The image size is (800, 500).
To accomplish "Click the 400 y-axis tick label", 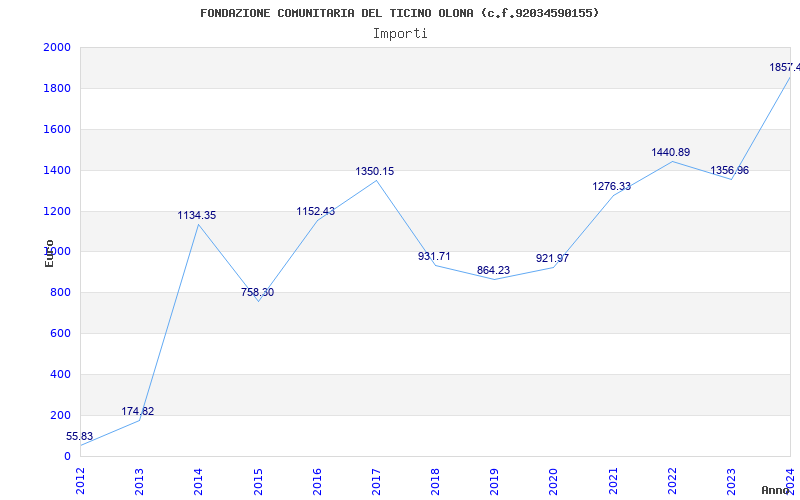I will pyautogui.click(x=60, y=374).
